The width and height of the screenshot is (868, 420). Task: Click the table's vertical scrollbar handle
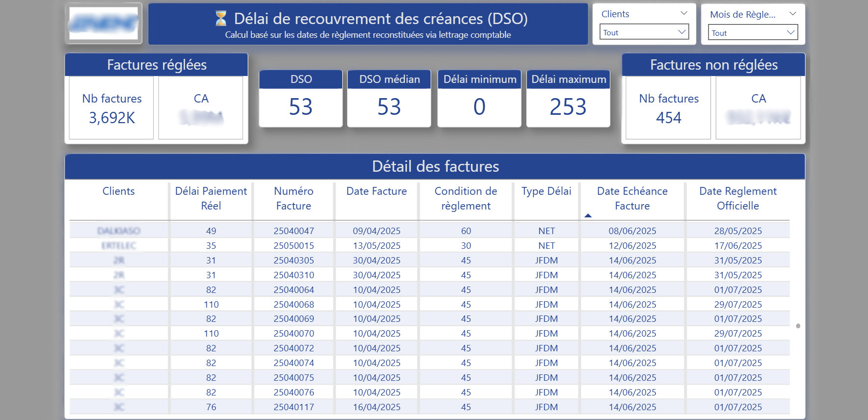(798, 326)
